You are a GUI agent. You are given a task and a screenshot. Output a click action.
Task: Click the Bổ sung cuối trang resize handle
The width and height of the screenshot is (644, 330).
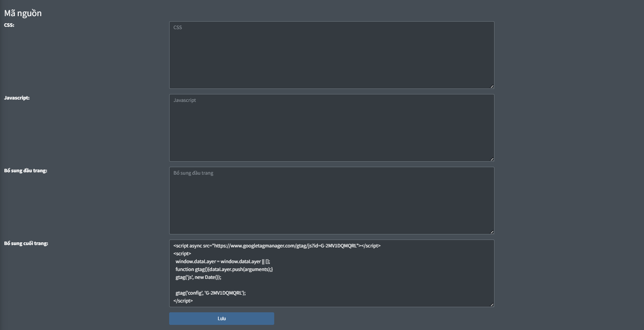(x=492, y=305)
